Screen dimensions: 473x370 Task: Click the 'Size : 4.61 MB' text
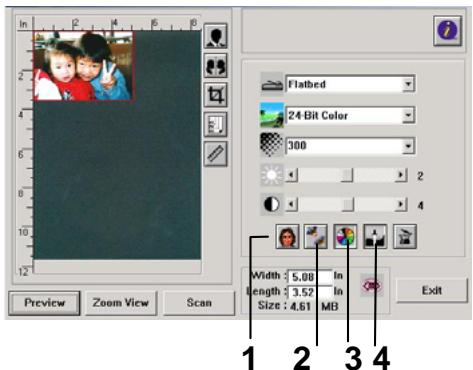click(298, 306)
